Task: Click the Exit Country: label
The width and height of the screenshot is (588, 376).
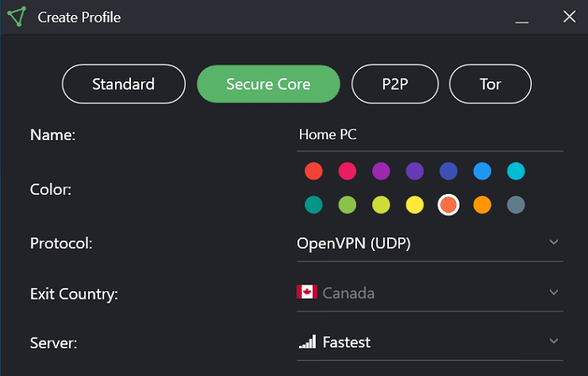Action: [x=74, y=294]
